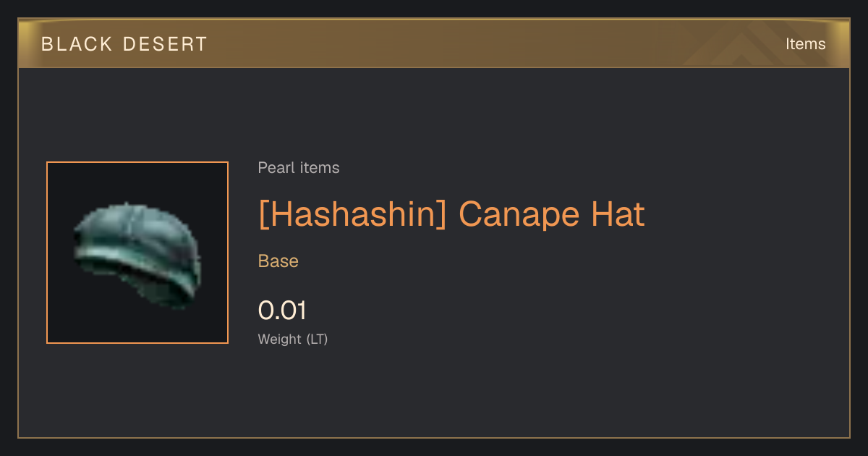The image size is (868, 456).
Task: Select the Pearl items category label
Action: (299, 168)
